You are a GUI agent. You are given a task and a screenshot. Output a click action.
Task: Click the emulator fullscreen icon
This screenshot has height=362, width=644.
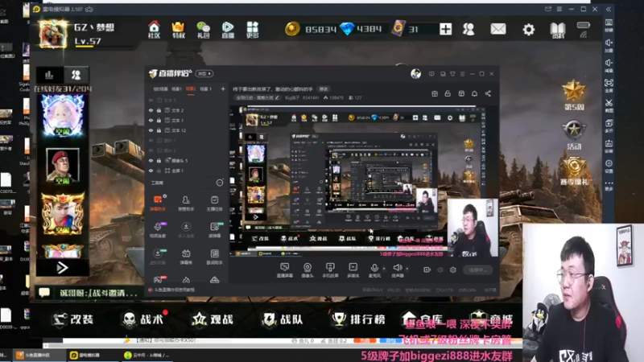coord(609,84)
